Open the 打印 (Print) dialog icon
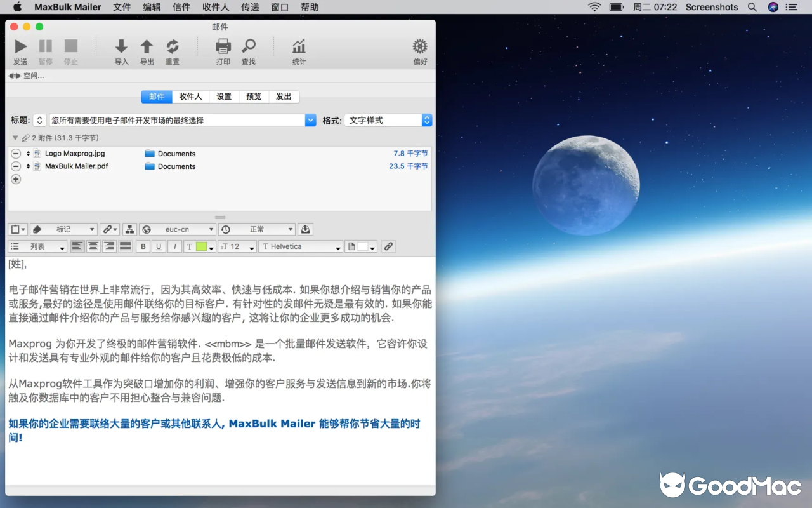Image resolution: width=812 pixels, height=508 pixels. (x=223, y=46)
